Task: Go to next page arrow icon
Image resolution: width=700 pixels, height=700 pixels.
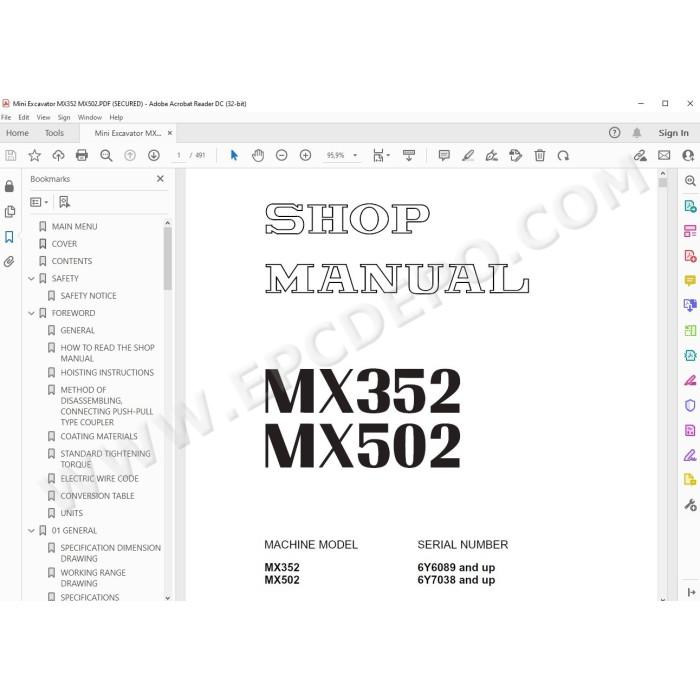Action: tap(154, 155)
